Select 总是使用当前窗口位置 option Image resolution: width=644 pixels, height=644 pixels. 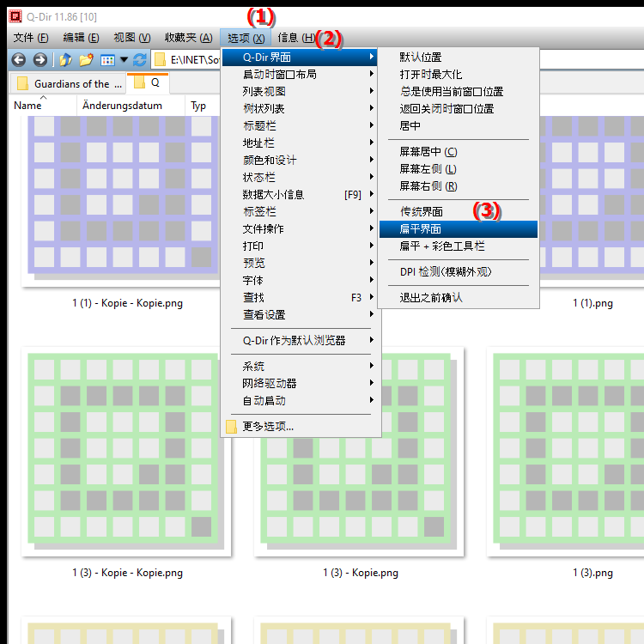click(459, 92)
